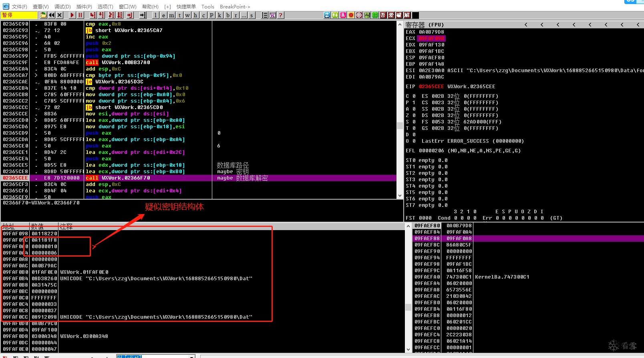Select the ECX register value 09FAF098
Screen dimensions: 644x358
(x=431, y=38)
